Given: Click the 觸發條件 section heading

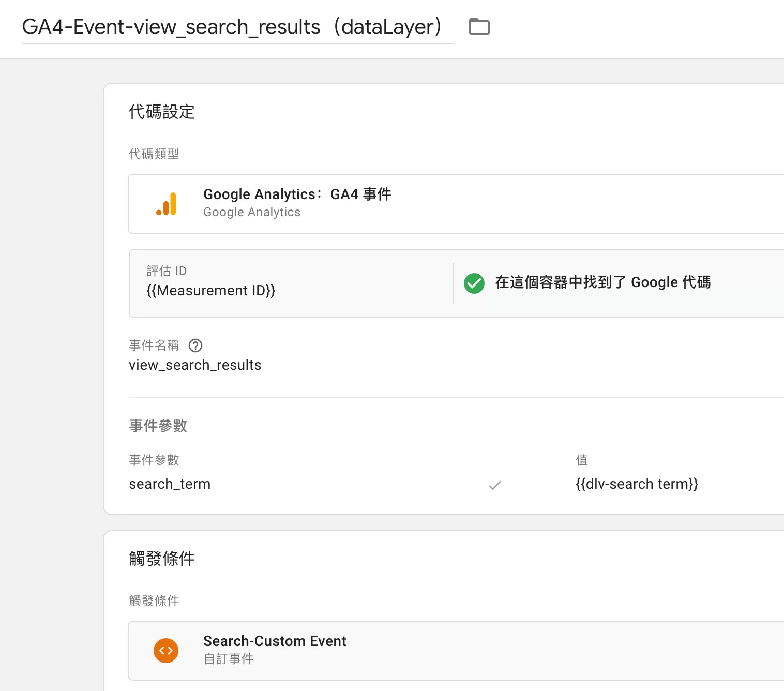Looking at the screenshot, I should pos(162,559).
